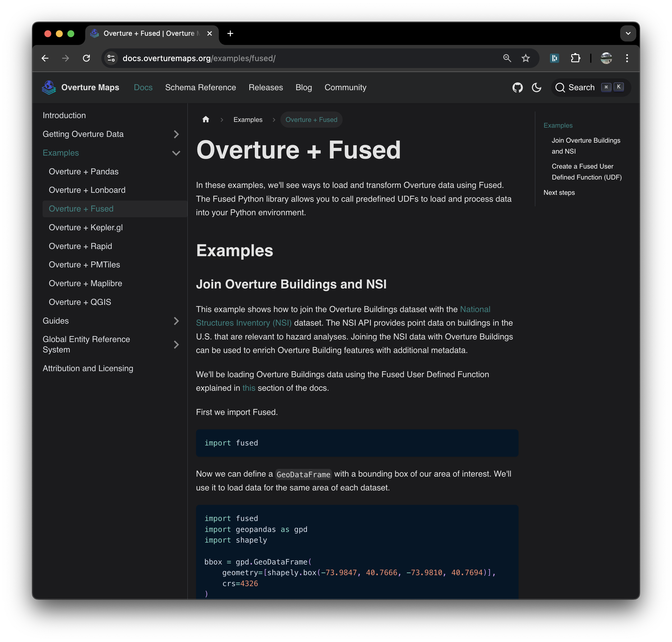Viewport: 672px width, 642px height.
Task: Click the zoom magnifier icon in the address bar
Action: click(x=507, y=58)
